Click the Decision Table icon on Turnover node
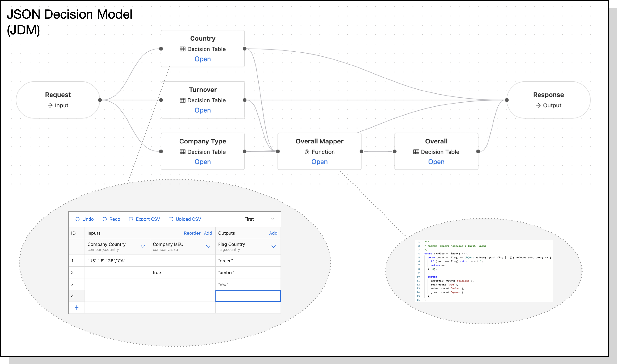Screen dimensions: 617x364 point(182,100)
